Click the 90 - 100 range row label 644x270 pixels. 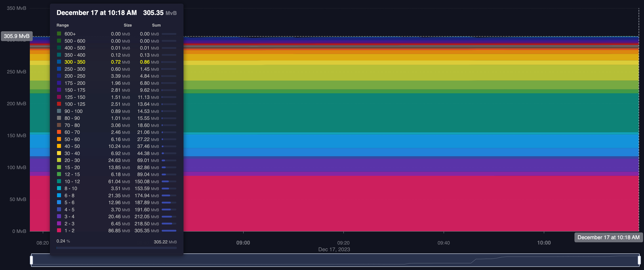(x=73, y=111)
